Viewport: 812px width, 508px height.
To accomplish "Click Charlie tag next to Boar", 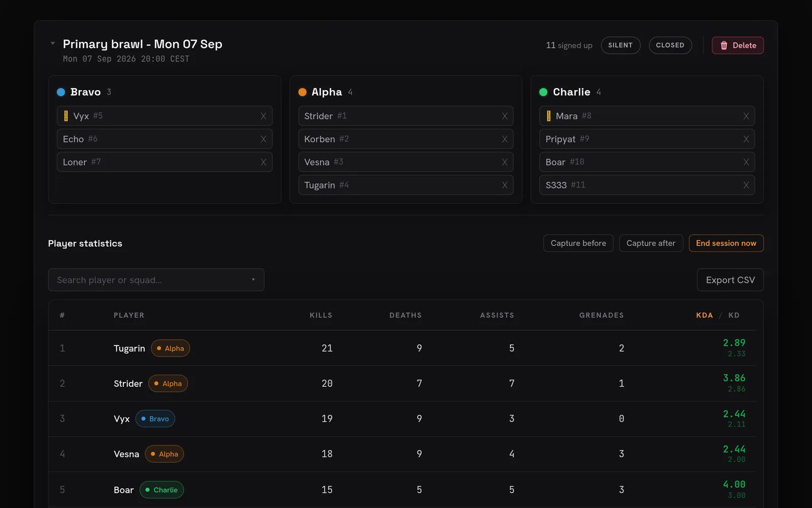I will tap(162, 490).
